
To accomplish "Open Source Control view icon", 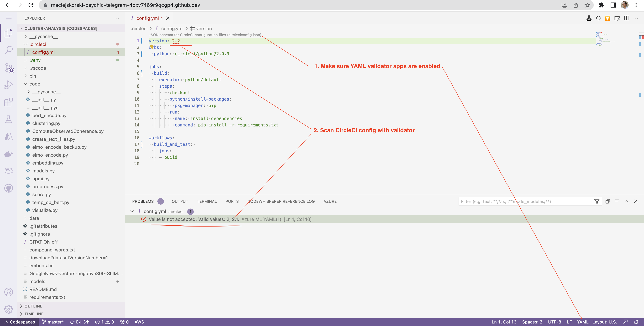I will (x=9, y=68).
